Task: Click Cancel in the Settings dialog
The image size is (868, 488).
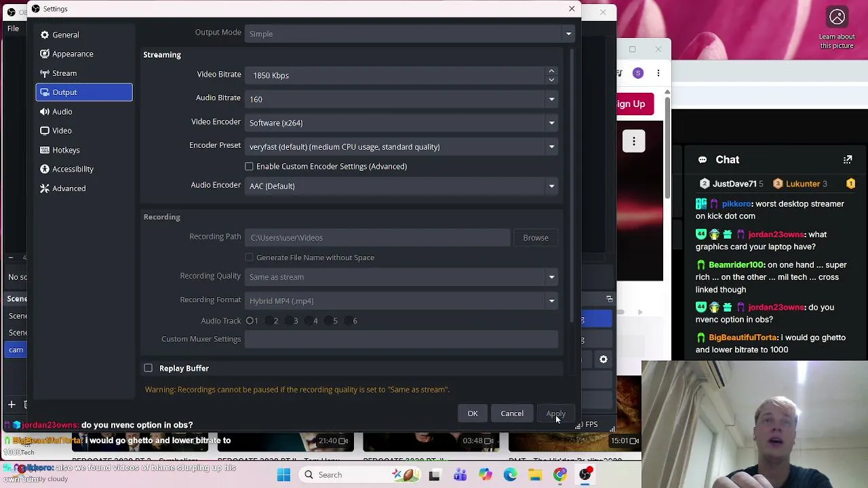Action: point(512,413)
